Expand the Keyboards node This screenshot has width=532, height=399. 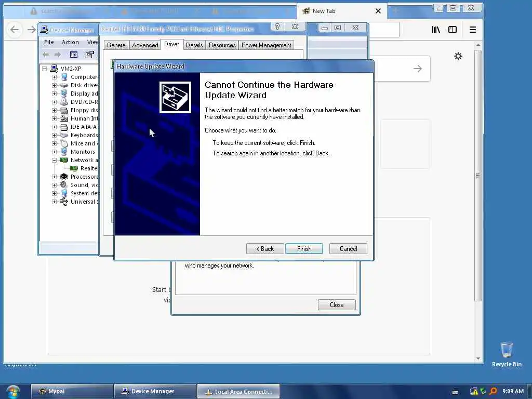pos(54,135)
